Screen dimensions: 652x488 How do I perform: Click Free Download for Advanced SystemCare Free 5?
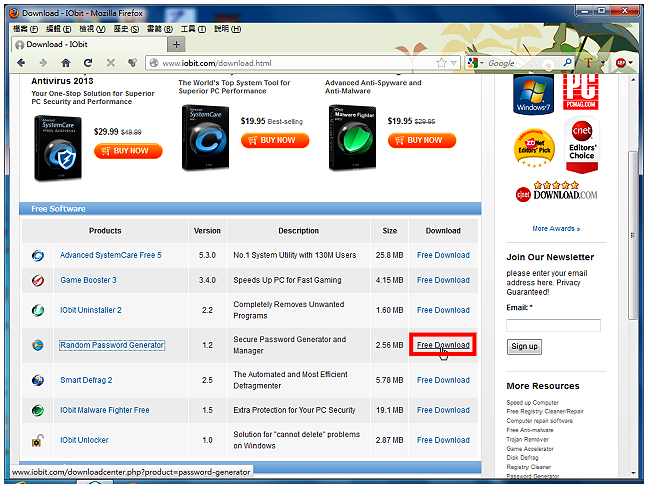443,255
